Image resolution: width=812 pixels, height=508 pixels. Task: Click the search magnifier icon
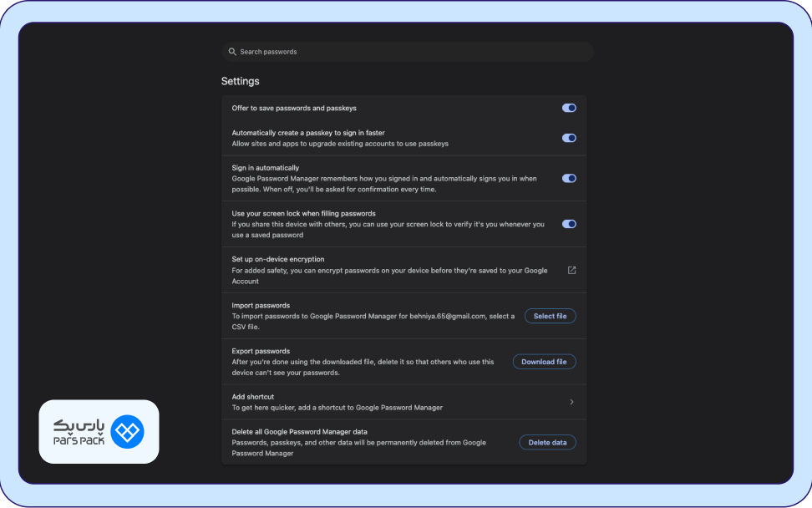pyautogui.click(x=232, y=51)
